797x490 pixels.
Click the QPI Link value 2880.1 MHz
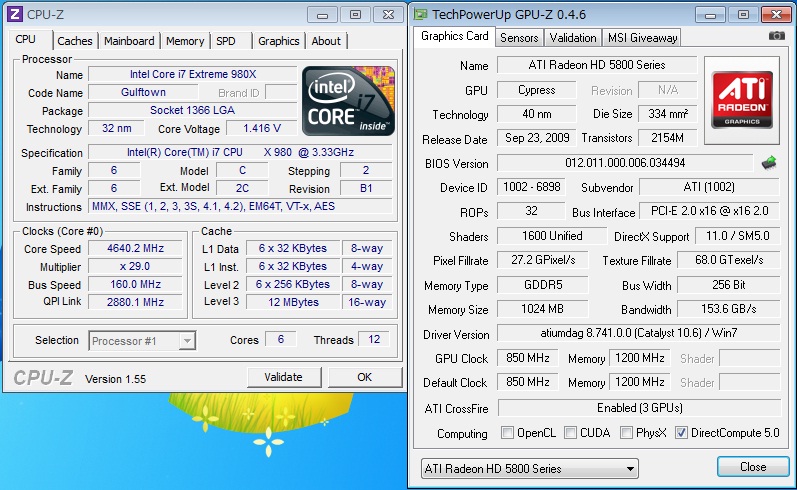(135, 302)
